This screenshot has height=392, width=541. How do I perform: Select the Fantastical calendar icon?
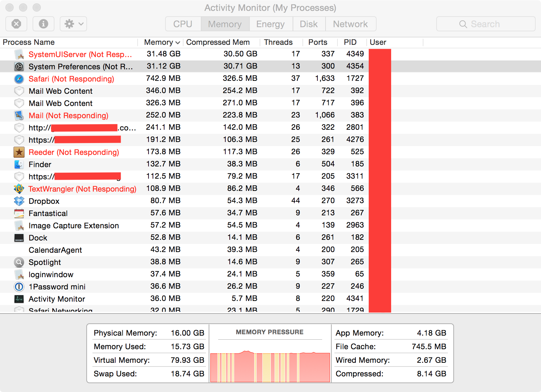click(19, 213)
